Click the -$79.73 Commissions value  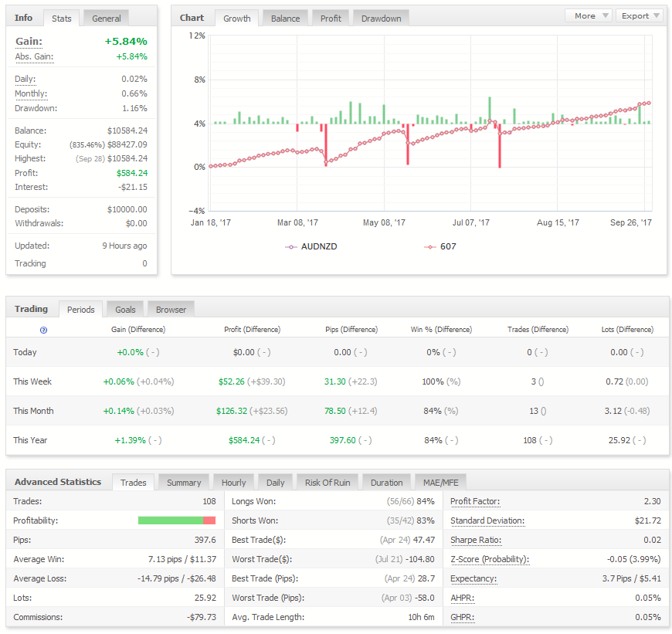click(201, 617)
